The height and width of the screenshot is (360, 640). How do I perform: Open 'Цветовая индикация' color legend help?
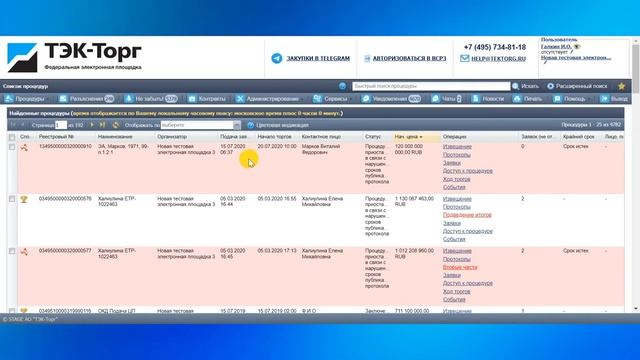coord(278,125)
